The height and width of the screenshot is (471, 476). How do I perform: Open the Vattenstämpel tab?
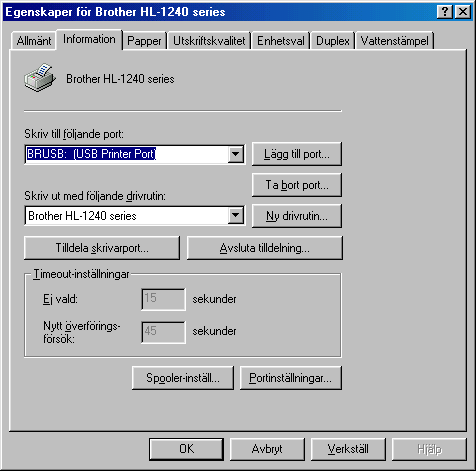point(395,41)
